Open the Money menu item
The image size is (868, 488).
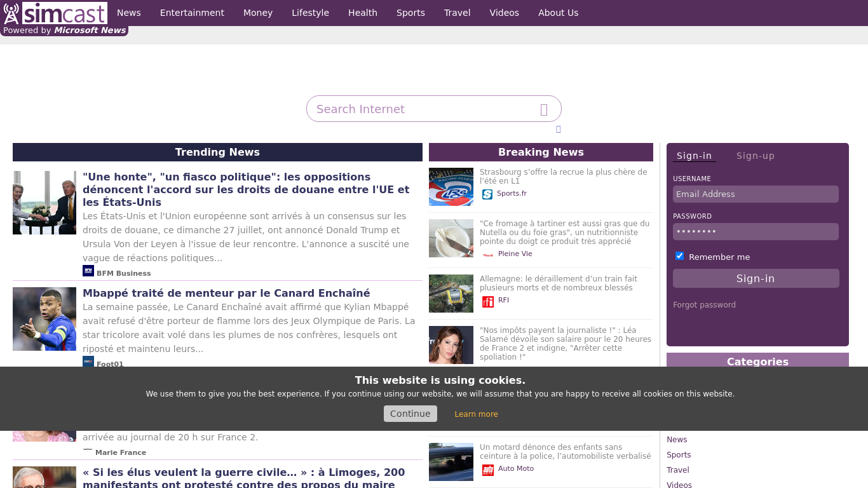pyautogui.click(x=258, y=13)
